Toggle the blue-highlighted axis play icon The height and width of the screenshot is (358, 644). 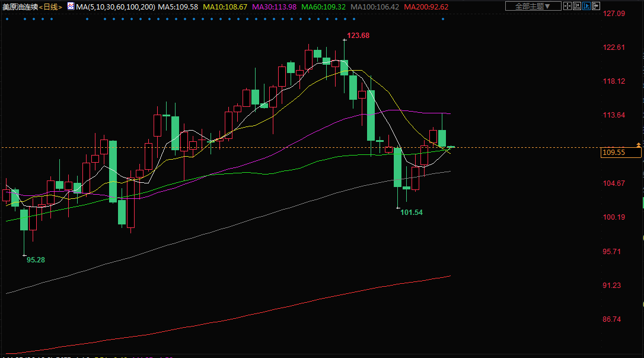587,6
